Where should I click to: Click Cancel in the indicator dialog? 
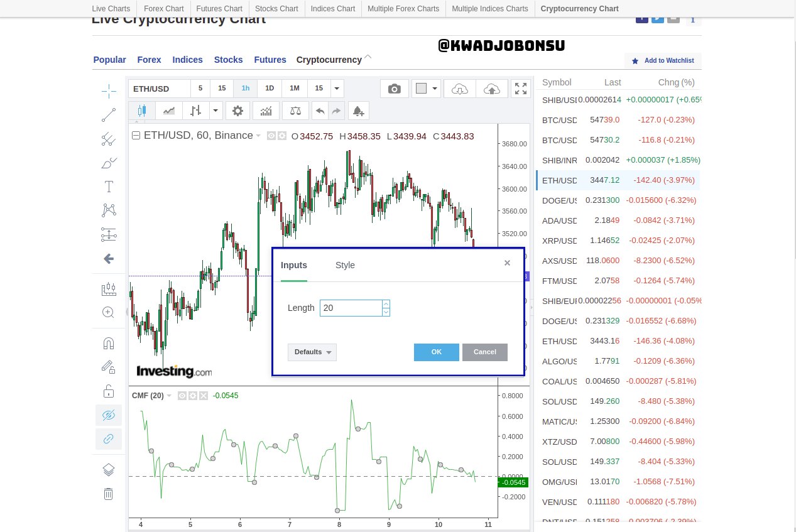point(485,352)
